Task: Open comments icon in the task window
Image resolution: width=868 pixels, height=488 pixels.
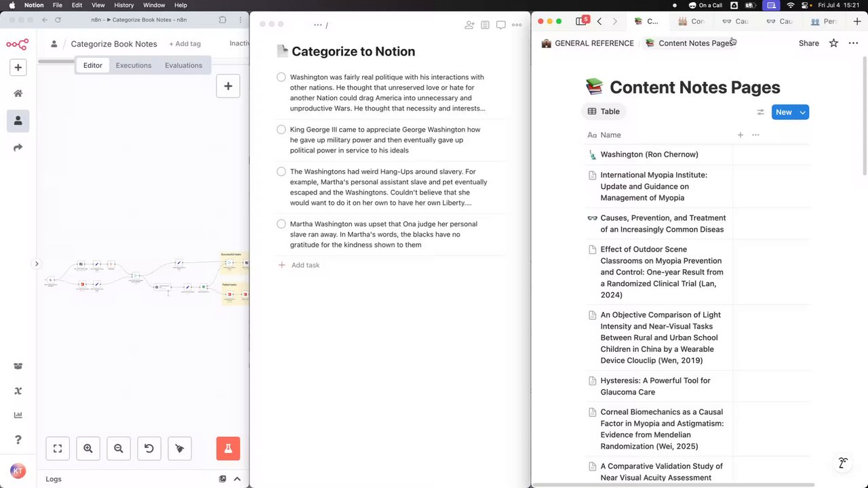Action: (501, 25)
